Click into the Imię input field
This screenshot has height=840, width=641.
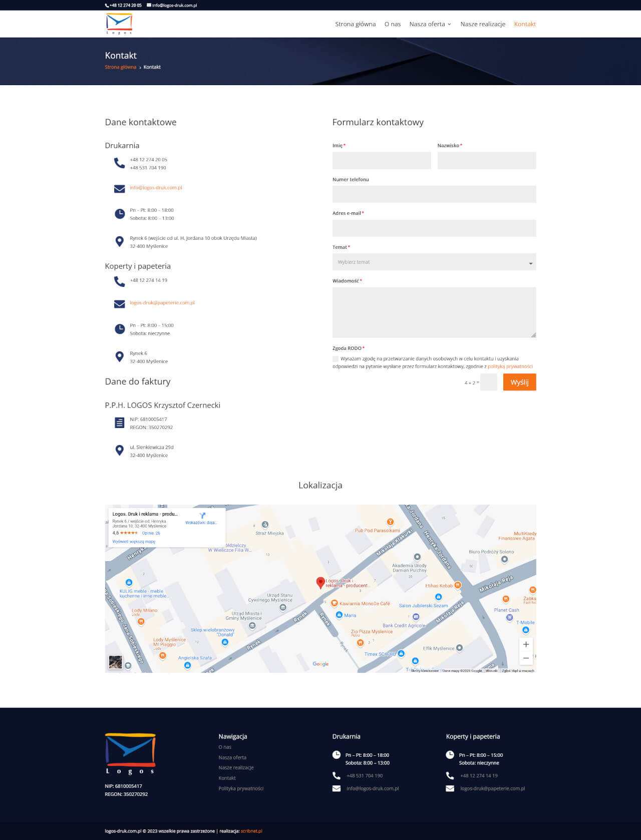click(x=382, y=161)
